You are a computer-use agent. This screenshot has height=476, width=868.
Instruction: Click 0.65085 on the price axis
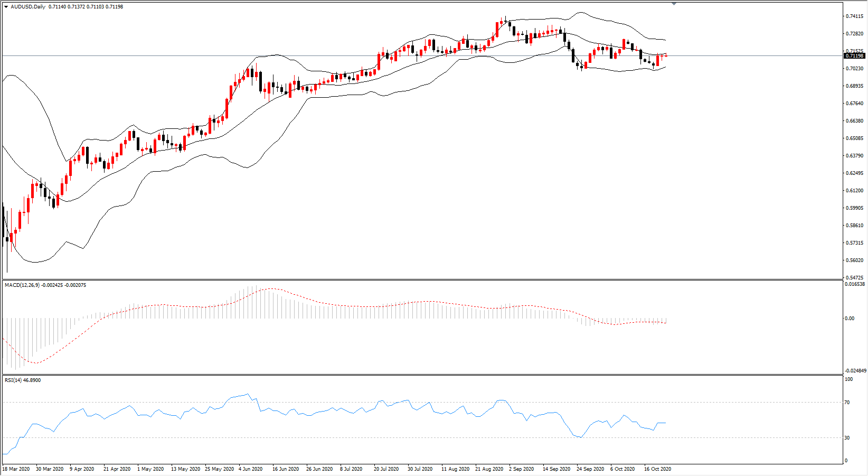tap(854, 138)
